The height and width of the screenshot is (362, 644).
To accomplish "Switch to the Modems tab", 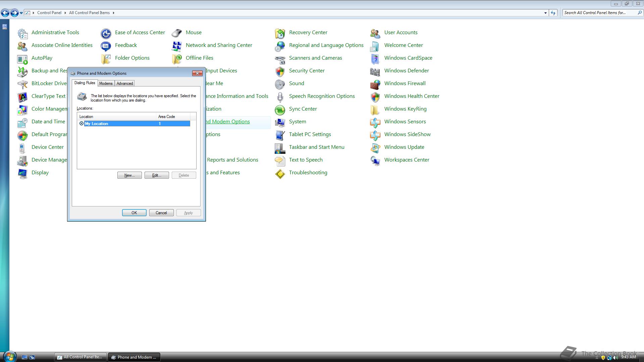I will click(106, 83).
